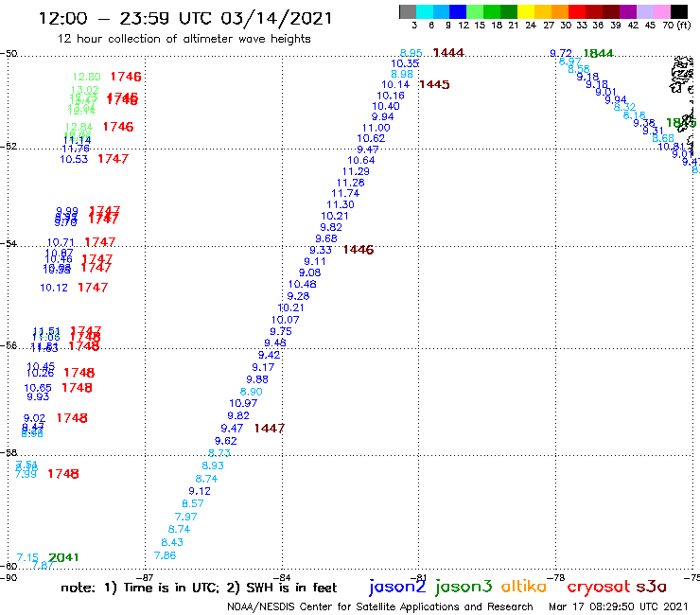The image size is (700, 615).
Task: Select the purple swatch in the color bar
Action: pos(627,11)
